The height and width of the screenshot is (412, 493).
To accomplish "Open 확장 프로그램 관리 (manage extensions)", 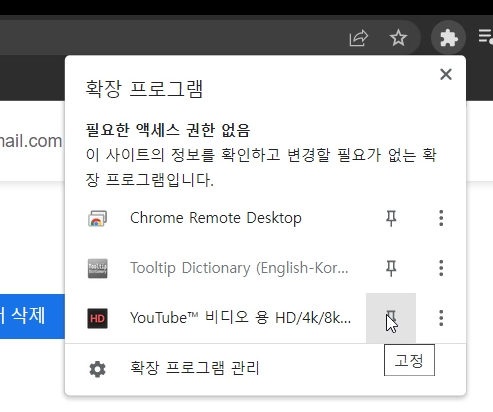I will [x=265, y=369].
